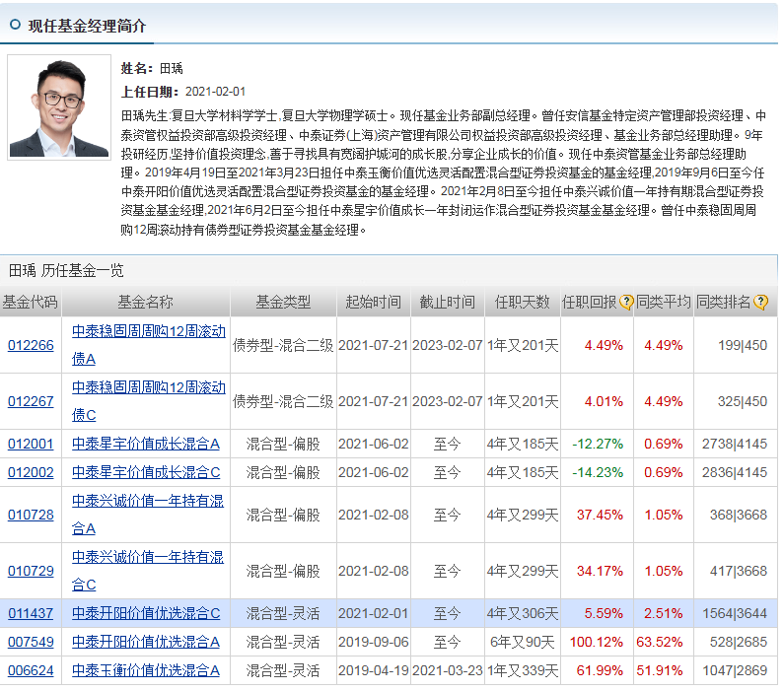Click the 现任基金经理简介 heading
Viewport: 784px width, 691px height.
pos(87,26)
